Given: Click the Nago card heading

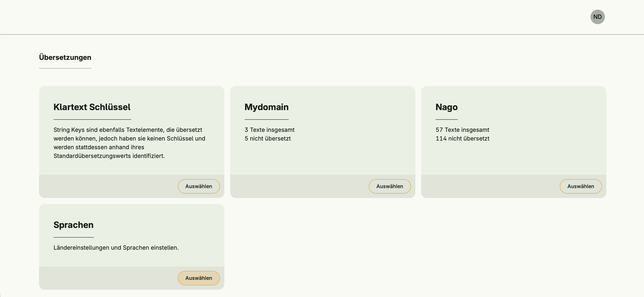Looking at the screenshot, I should pos(446,107).
